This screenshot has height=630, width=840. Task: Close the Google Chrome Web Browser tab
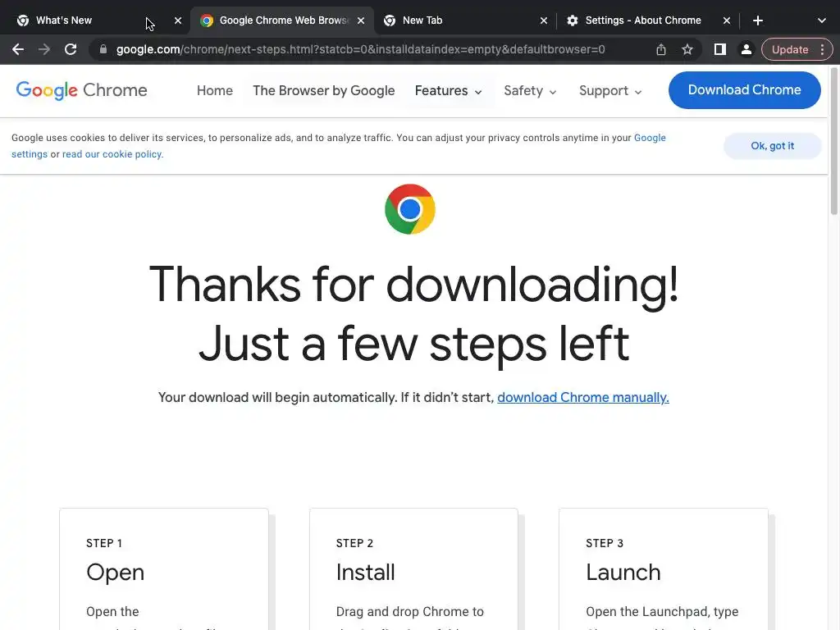point(361,21)
